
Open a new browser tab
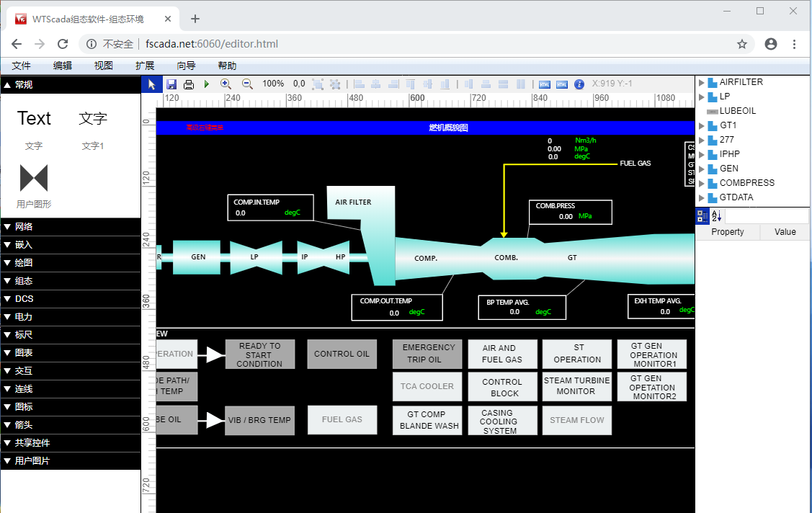click(195, 19)
